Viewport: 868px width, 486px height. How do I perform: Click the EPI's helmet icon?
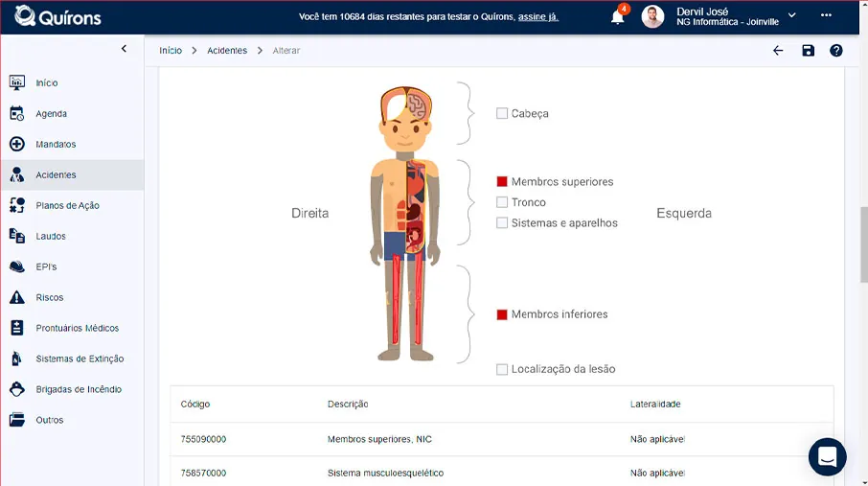[x=16, y=266]
